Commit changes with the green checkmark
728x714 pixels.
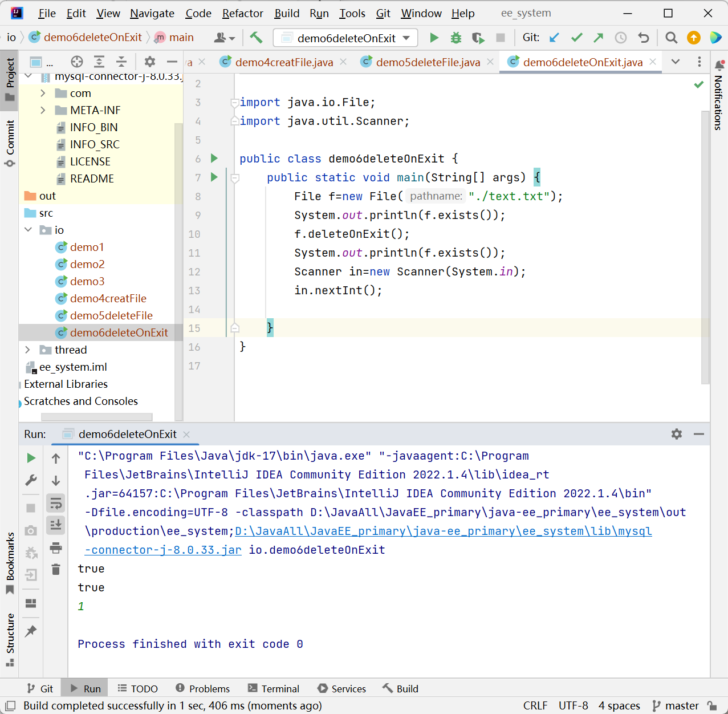point(577,38)
